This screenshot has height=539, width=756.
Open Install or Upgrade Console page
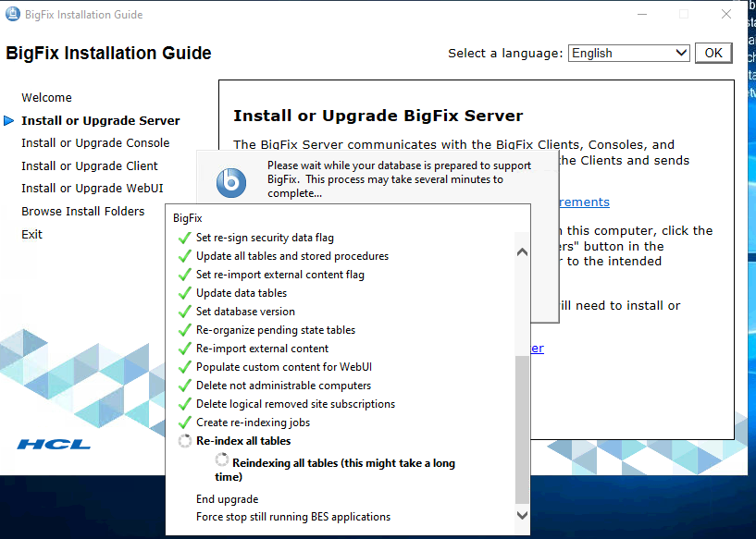click(x=95, y=143)
